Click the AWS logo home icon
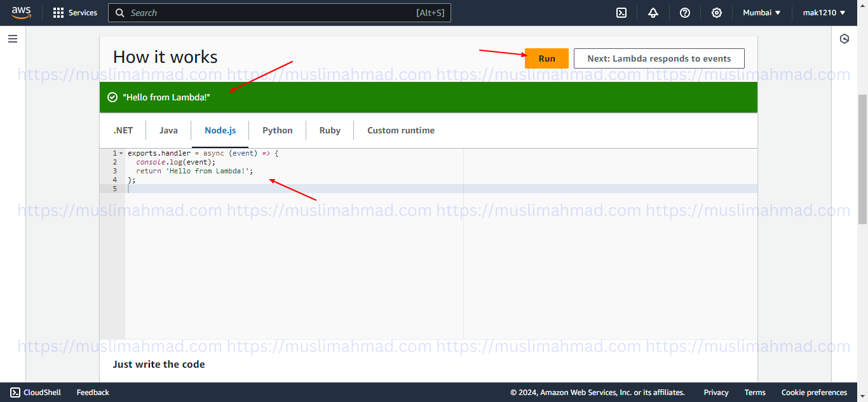Viewport: 868px width, 402px height. coord(21,13)
